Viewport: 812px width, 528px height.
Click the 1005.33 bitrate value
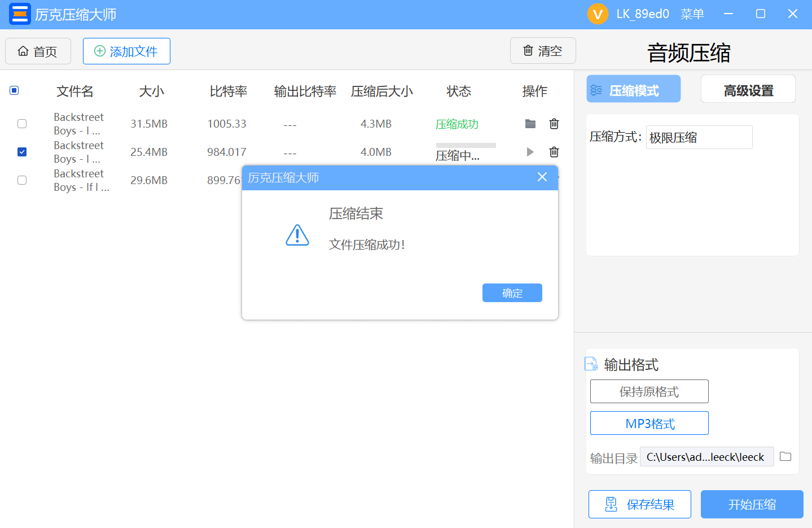pos(227,124)
